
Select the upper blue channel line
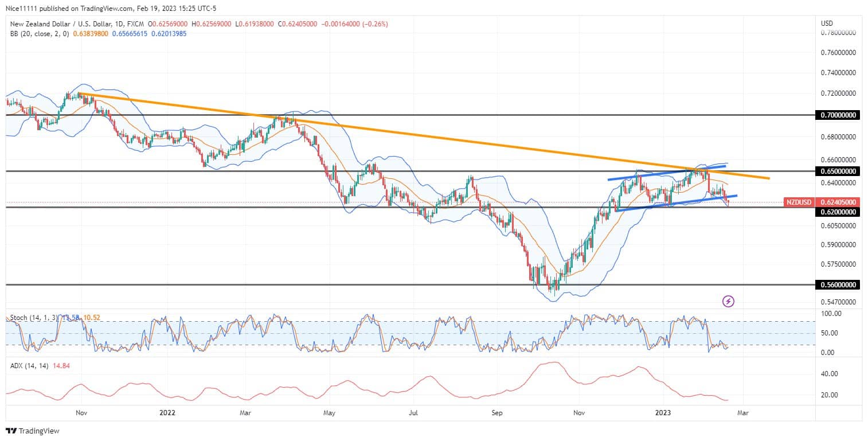click(667, 173)
